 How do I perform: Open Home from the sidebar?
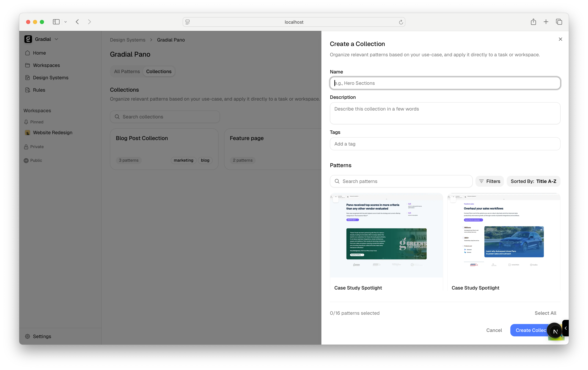pyautogui.click(x=39, y=53)
